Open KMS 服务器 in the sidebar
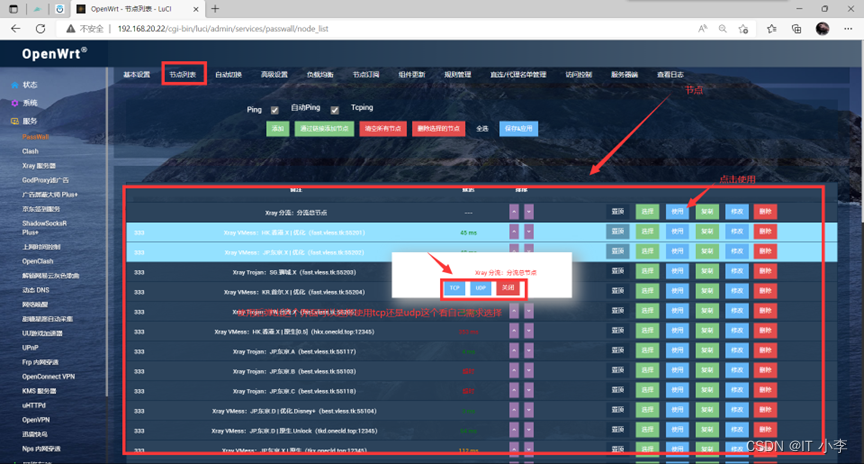864x464 pixels. coord(39,391)
